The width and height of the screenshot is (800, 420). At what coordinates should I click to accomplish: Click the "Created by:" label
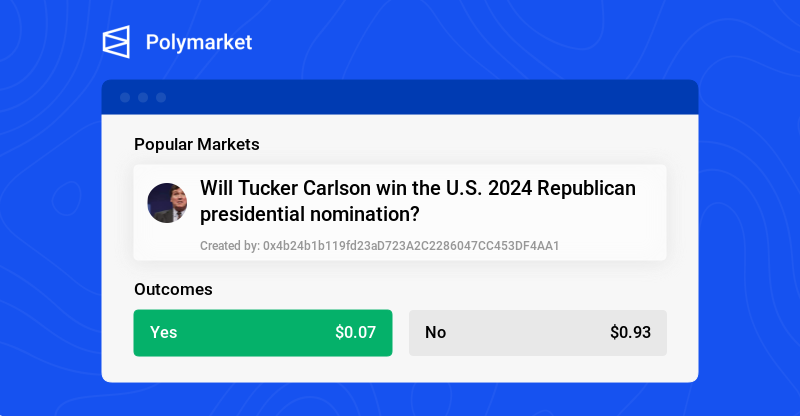(x=229, y=245)
